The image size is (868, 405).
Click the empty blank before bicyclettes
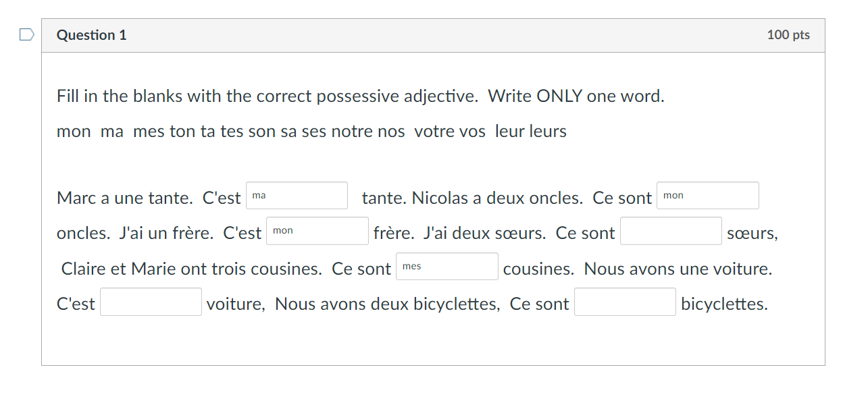pos(624,302)
